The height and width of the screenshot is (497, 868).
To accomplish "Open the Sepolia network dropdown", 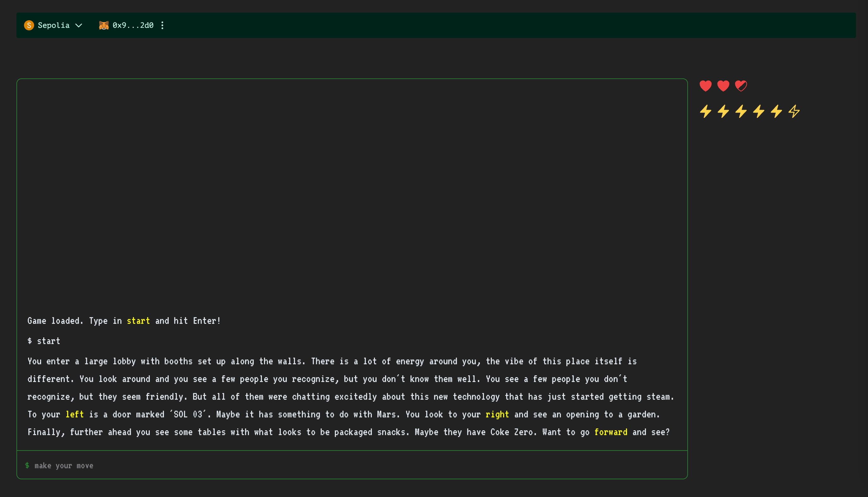I will pyautogui.click(x=53, y=25).
